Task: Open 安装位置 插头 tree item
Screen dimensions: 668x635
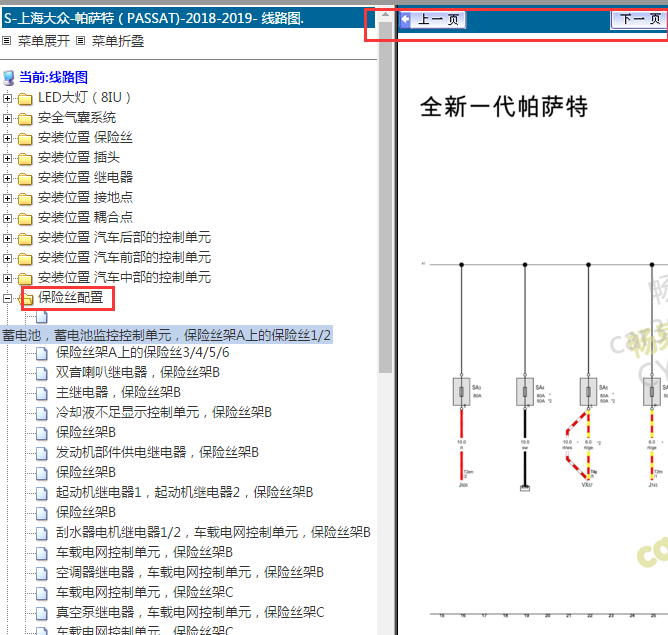Action: pyautogui.click(x=79, y=158)
